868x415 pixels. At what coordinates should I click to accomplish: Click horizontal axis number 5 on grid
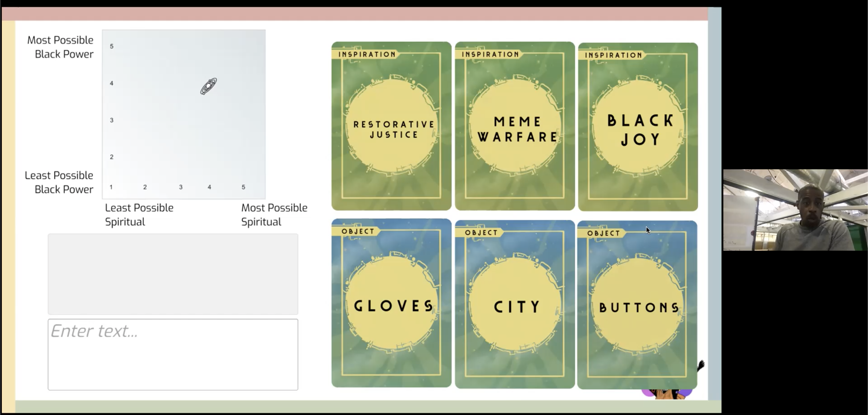(x=243, y=187)
